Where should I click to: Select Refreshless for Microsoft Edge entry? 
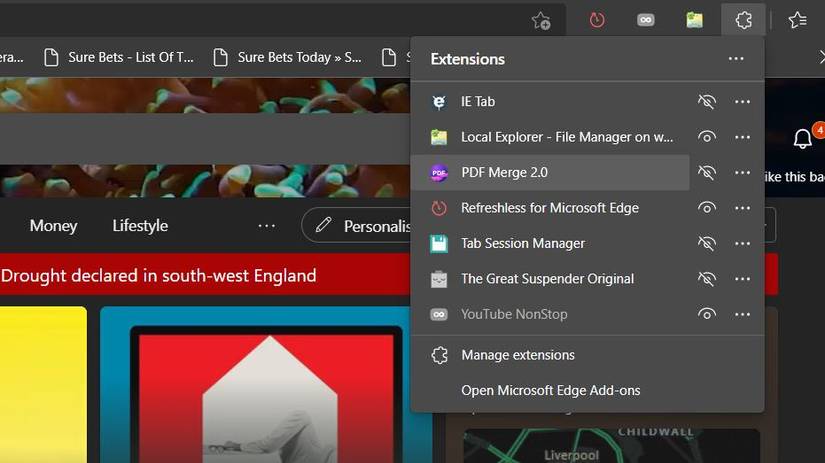coord(550,208)
